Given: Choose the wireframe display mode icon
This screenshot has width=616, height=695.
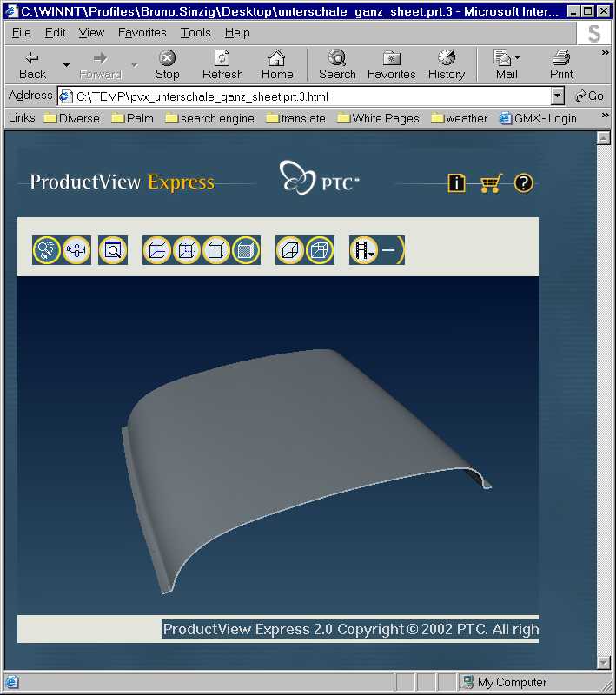Looking at the screenshot, I should (157, 250).
